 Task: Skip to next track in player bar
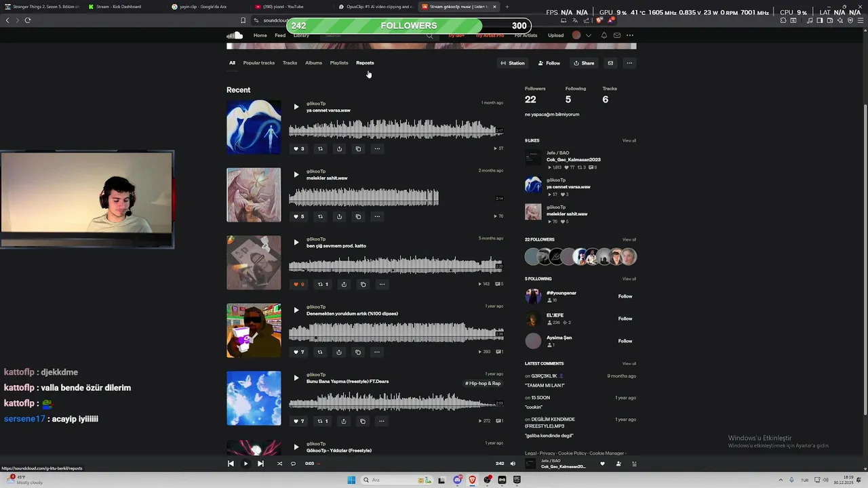(x=260, y=464)
